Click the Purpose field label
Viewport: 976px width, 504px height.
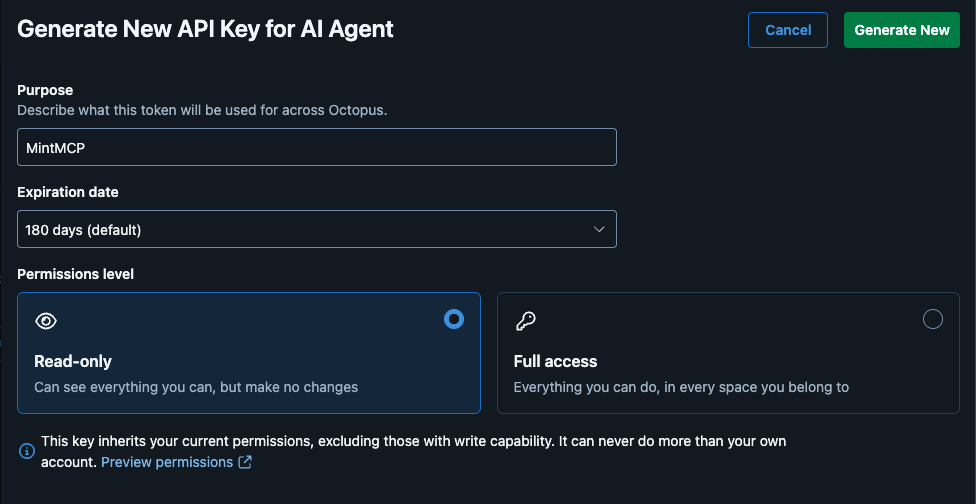[x=45, y=90]
